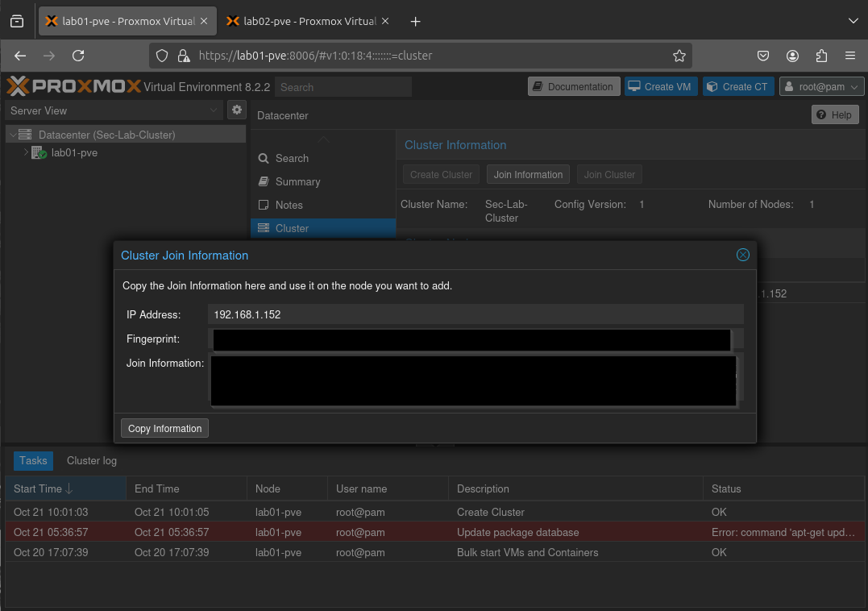This screenshot has height=611, width=868.
Task: Select the Update package database task row
Action: point(434,532)
